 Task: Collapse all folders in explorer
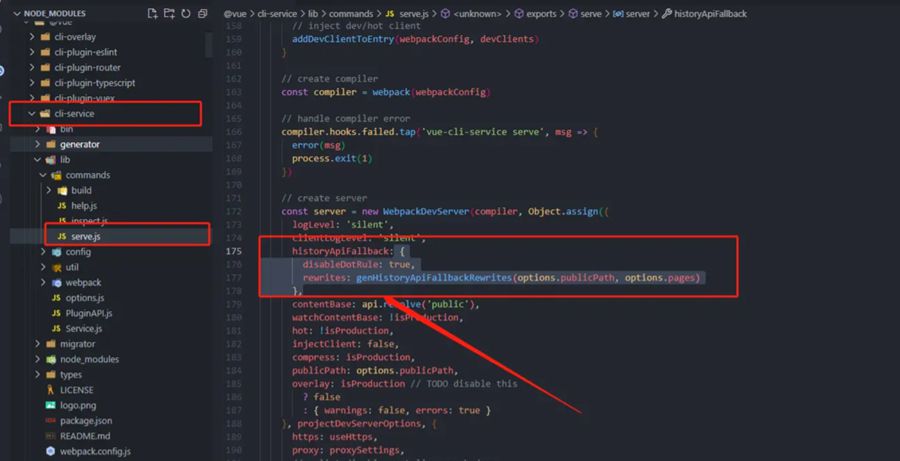pyautogui.click(x=202, y=13)
